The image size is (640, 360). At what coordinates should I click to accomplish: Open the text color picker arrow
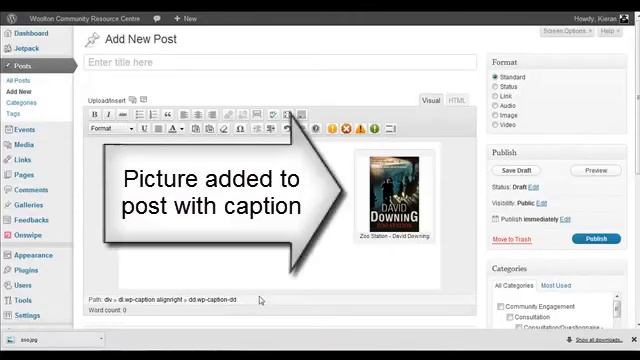coord(182,129)
